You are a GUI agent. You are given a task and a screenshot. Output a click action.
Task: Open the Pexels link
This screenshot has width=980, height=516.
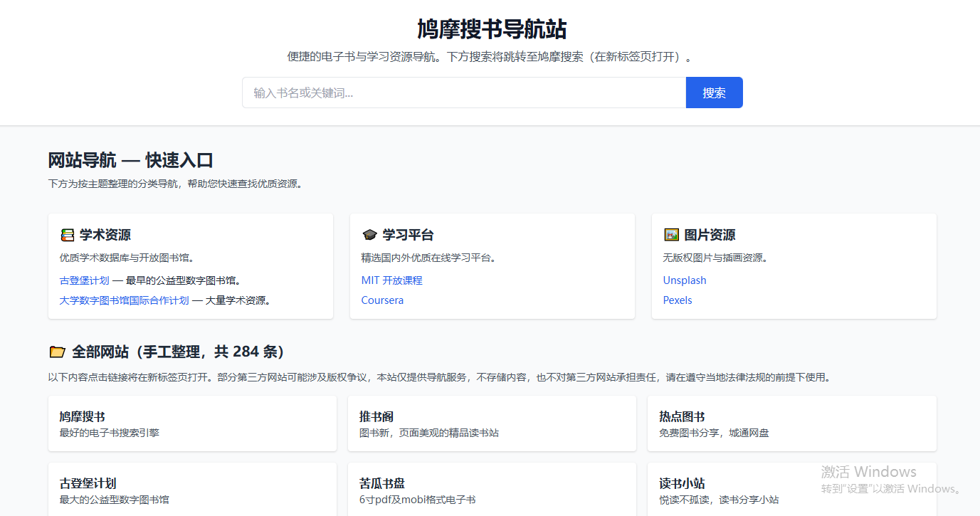[678, 300]
